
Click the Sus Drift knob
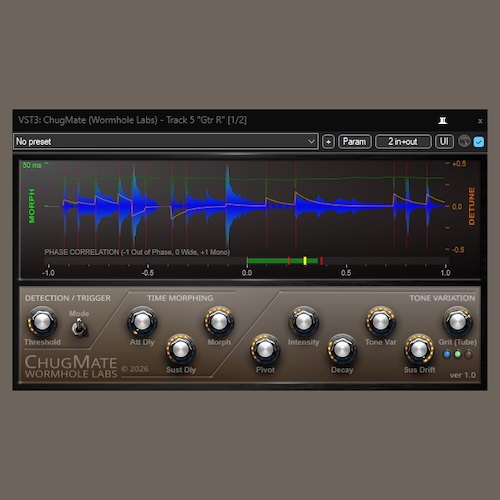419,350
